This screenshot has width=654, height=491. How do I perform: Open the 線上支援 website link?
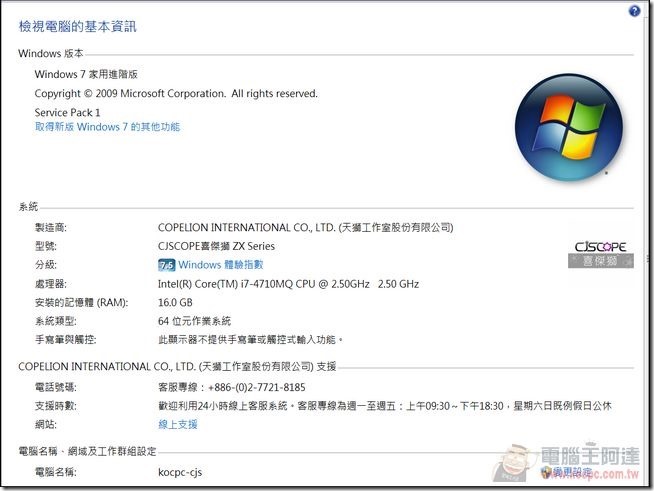tap(178, 425)
